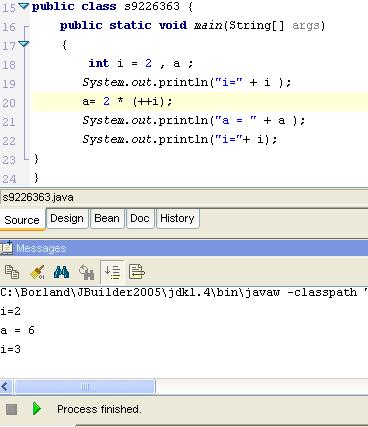Viewport: 368px width, 427px height.
Task: Click the code line int i = 2 , a ;
Action: click(141, 63)
